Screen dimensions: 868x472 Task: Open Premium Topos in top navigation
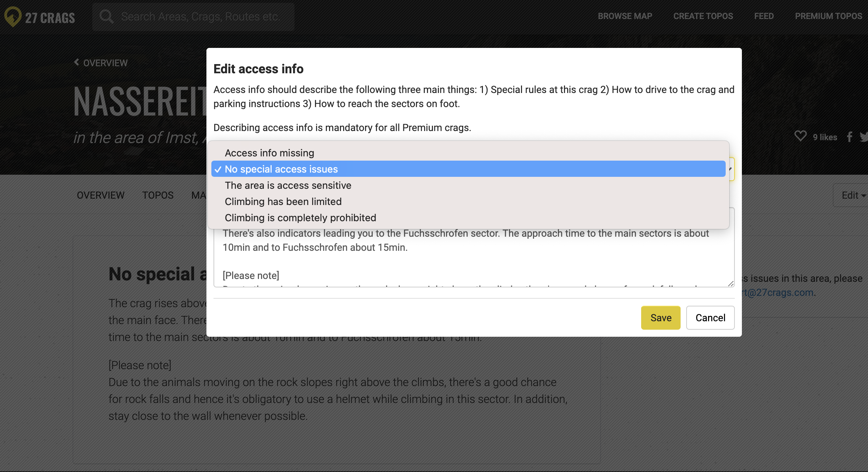829,16
